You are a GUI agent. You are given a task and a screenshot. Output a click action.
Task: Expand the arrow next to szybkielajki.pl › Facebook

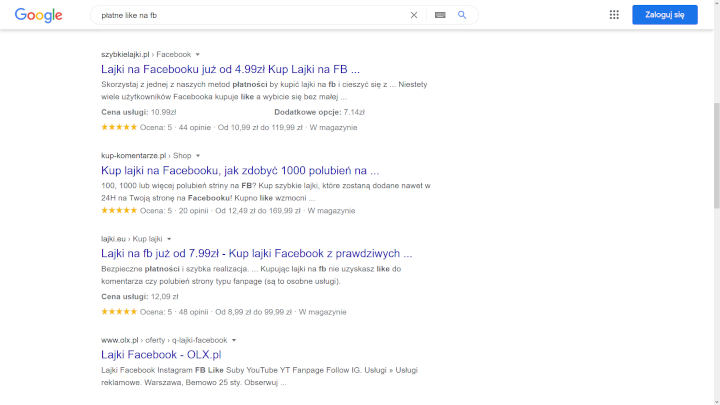tap(198, 54)
